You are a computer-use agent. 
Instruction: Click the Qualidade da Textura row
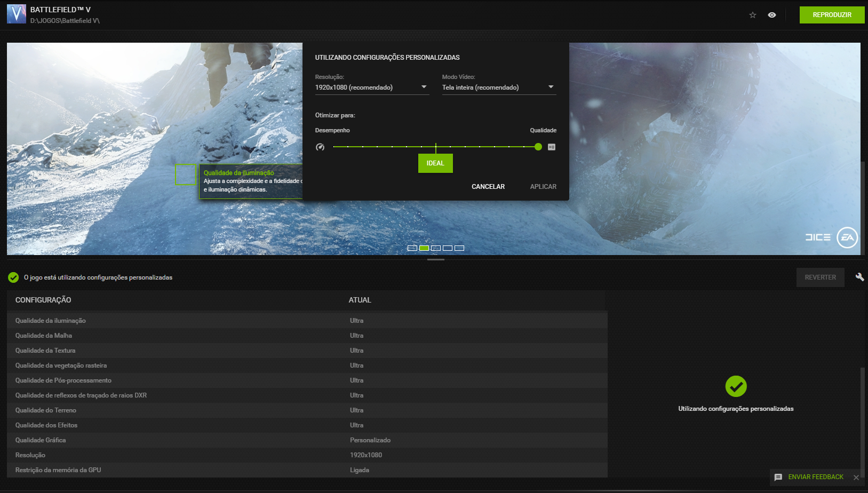[307, 351]
